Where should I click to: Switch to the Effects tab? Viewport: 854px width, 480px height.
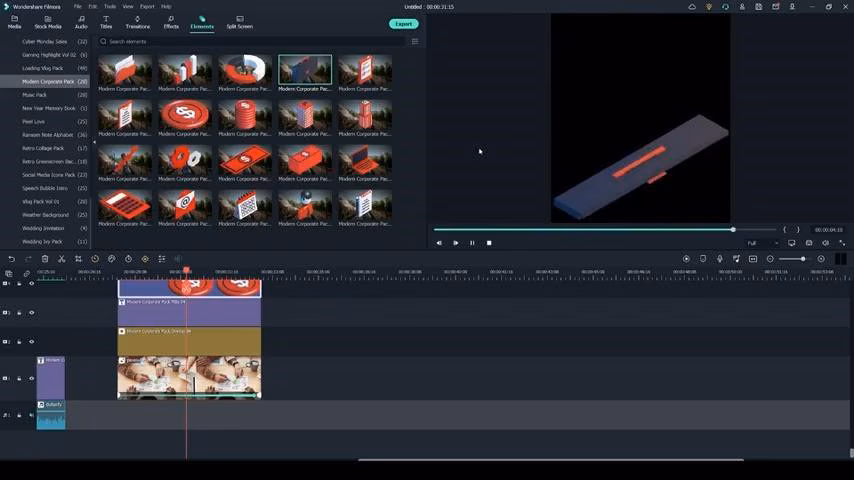pos(171,22)
